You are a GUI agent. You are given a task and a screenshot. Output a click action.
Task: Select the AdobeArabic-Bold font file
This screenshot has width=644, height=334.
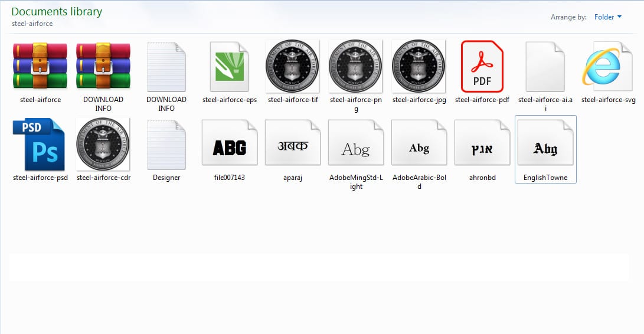(x=419, y=144)
